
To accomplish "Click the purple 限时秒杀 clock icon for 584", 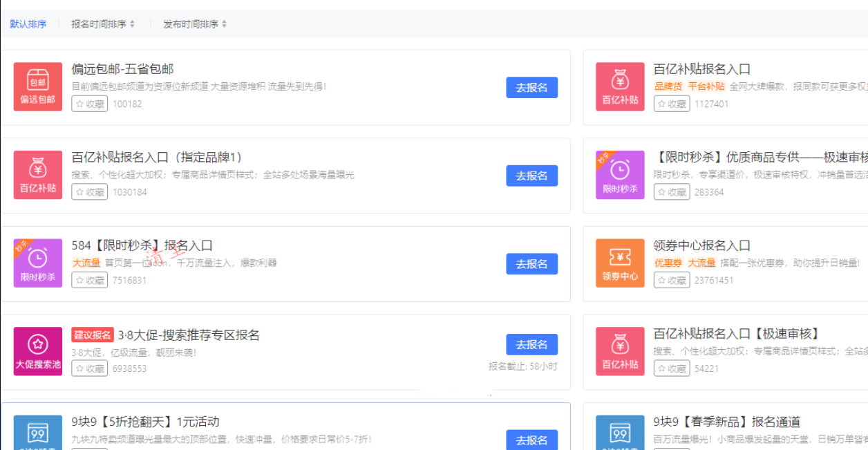I will point(38,263).
